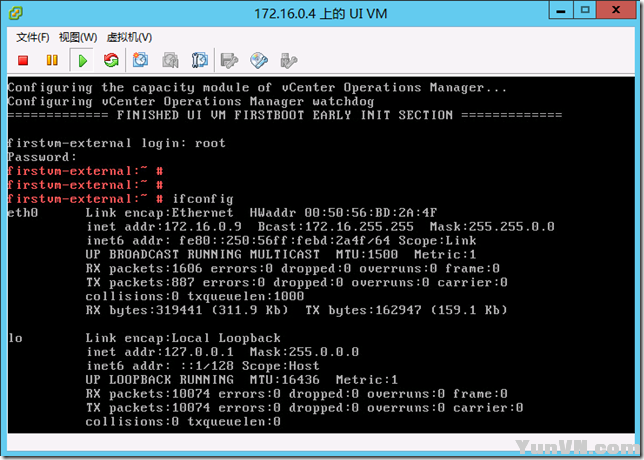This screenshot has width=644, height=460.
Task: Click the 'lo' interface name
Action: point(15,338)
